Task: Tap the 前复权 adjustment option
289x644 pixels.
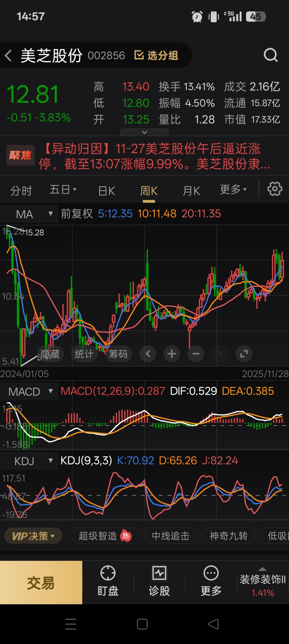Action: click(x=77, y=214)
